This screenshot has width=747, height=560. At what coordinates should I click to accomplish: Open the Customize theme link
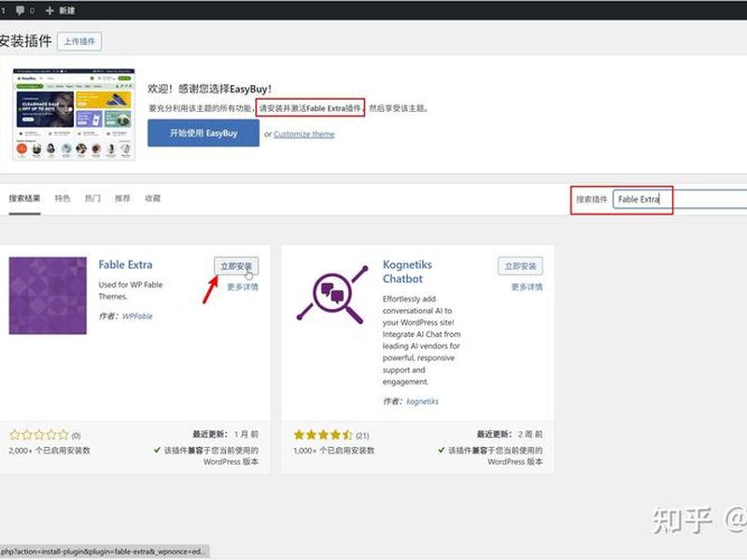304,134
